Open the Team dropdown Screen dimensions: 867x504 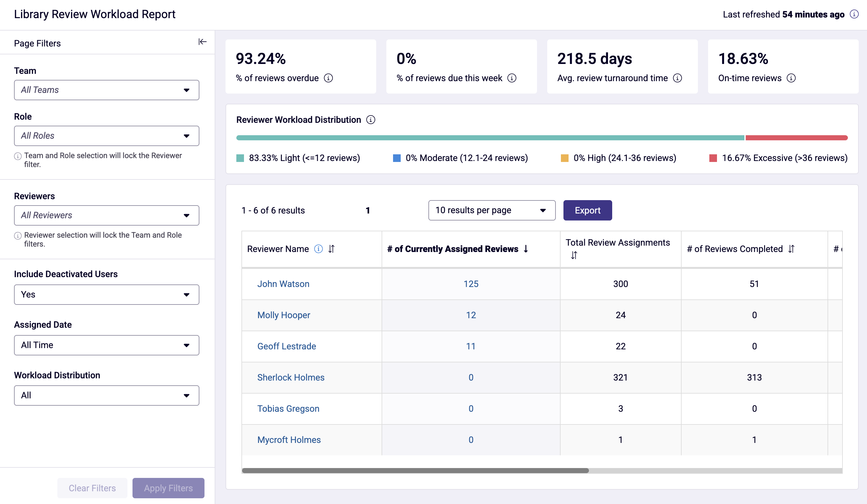[x=107, y=90]
